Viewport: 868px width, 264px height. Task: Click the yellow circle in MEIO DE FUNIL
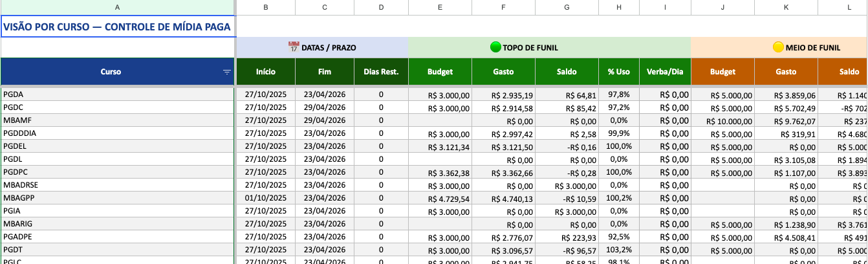click(779, 47)
